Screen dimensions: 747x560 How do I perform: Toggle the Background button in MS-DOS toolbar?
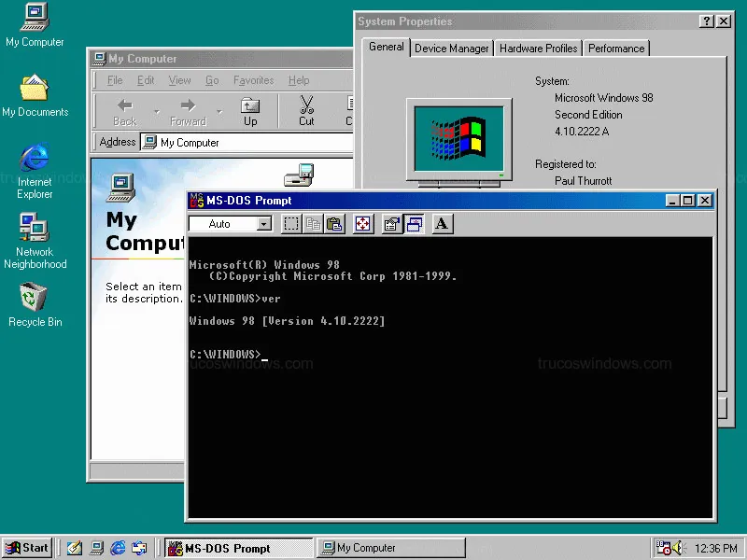pyautogui.click(x=415, y=224)
